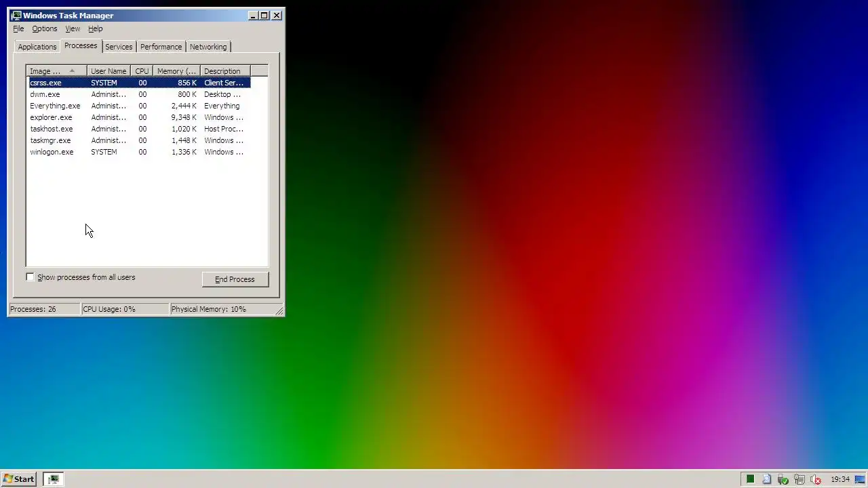The height and width of the screenshot is (488, 868).
Task: Click the muted volume speaker tray icon
Action: [816, 479]
